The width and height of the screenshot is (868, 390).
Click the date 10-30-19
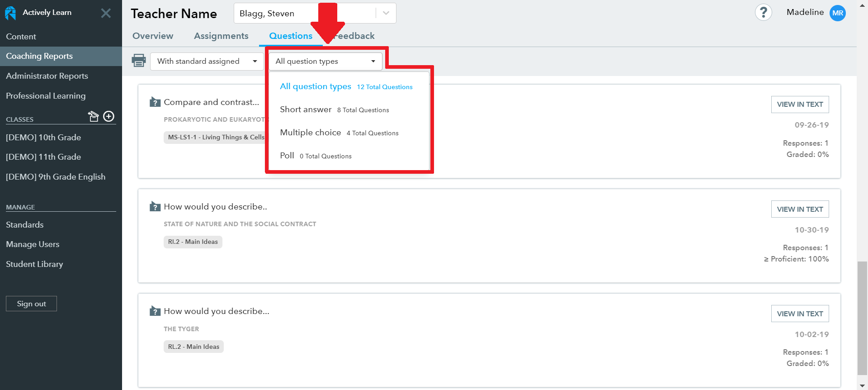coord(811,230)
